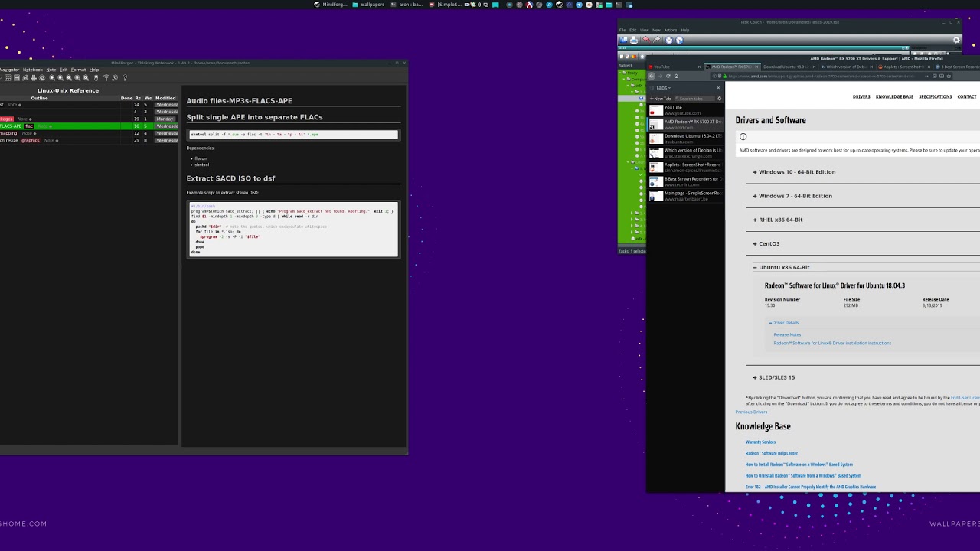
Task: Open the Notebook menu in MindForger
Action: click(x=33, y=70)
